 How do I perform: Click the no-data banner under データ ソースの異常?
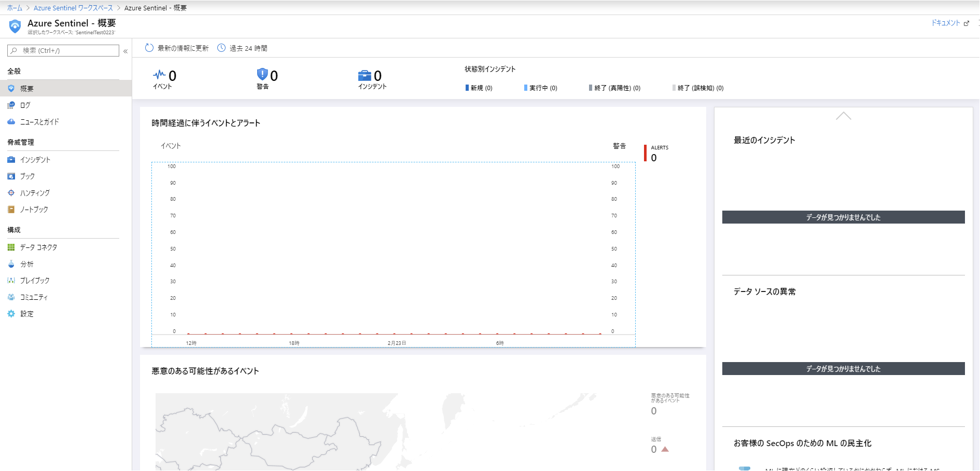[844, 368]
